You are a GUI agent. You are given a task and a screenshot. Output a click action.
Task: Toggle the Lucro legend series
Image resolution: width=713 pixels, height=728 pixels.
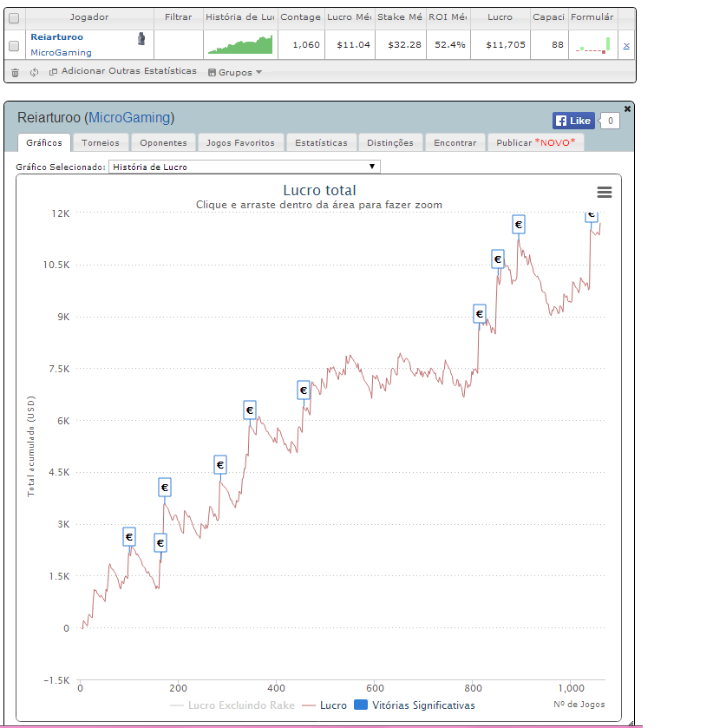pyautogui.click(x=324, y=705)
